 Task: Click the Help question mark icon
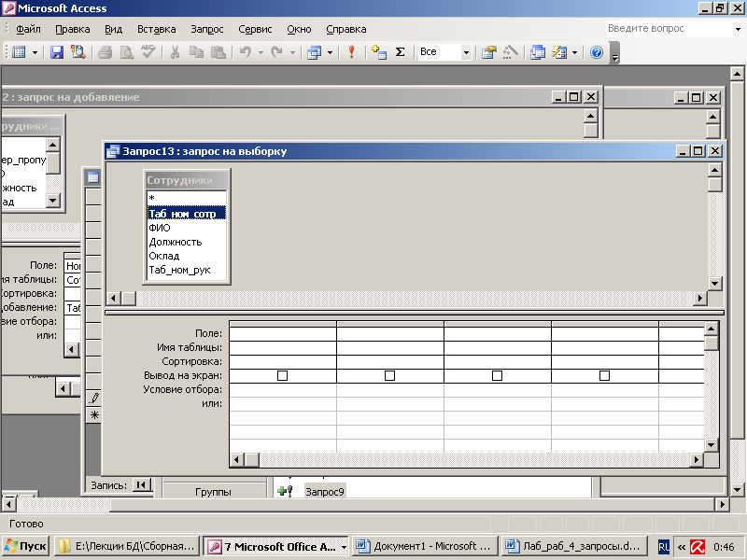[597, 52]
